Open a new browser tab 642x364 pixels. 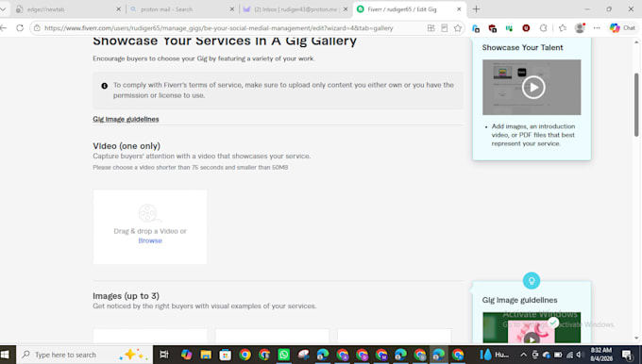pos(476,9)
